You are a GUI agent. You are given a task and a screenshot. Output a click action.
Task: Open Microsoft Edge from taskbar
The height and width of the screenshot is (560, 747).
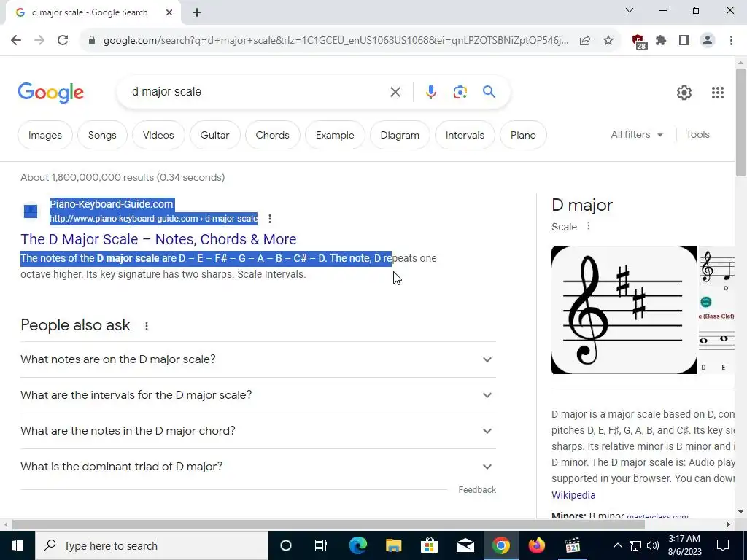[357, 545]
